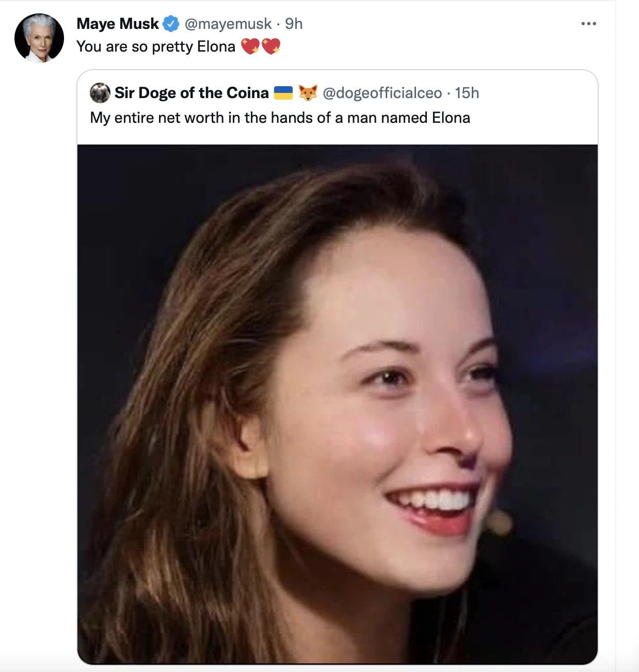Click the 15h timestamp on the quoted tweet

pyautogui.click(x=467, y=93)
